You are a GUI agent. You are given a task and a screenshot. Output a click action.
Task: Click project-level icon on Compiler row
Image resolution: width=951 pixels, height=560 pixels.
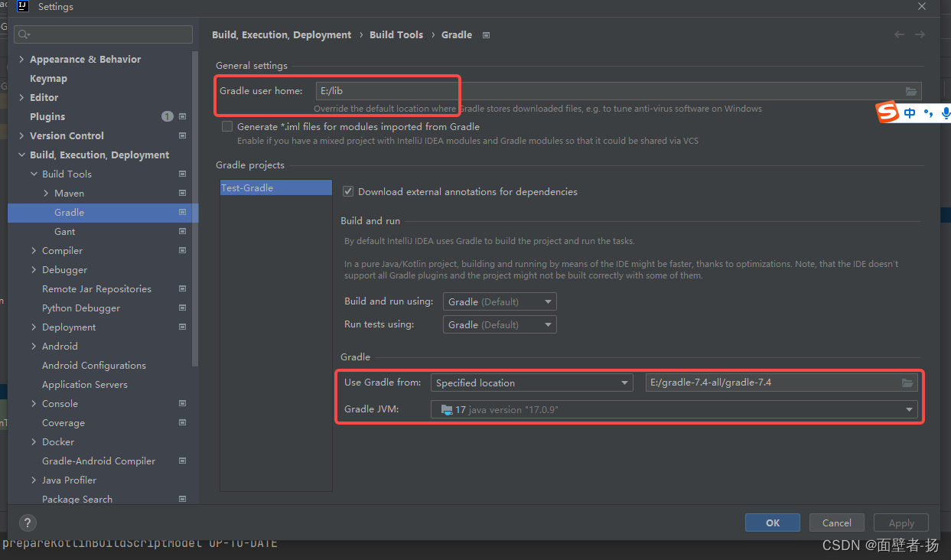click(182, 250)
